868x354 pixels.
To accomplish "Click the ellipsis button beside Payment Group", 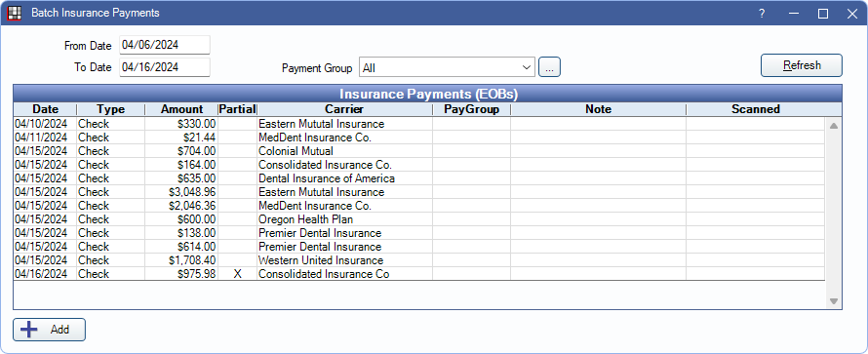I will (550, 67).
